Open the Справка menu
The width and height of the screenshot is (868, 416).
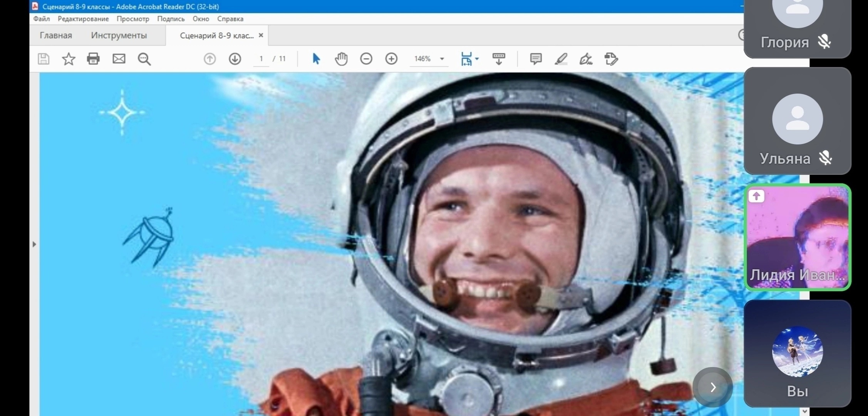(230, 19)
